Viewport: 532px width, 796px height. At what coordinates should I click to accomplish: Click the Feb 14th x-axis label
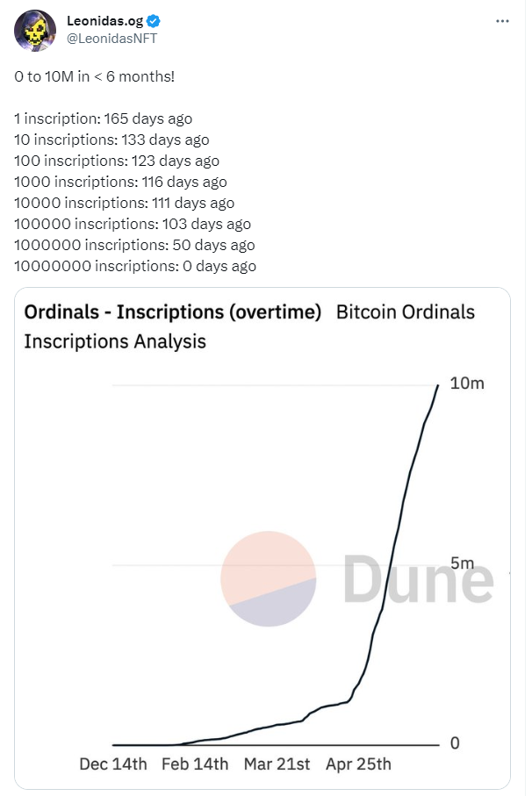coord(195,764)
